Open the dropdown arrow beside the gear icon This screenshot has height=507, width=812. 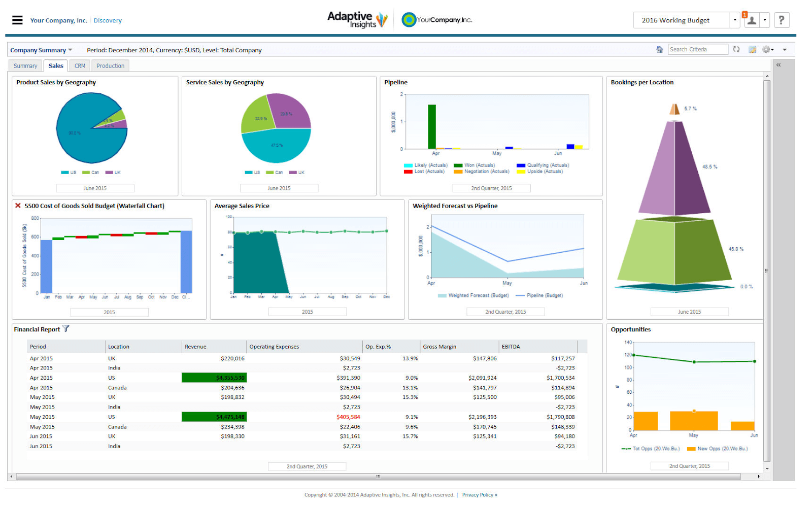tap(773, 49)
